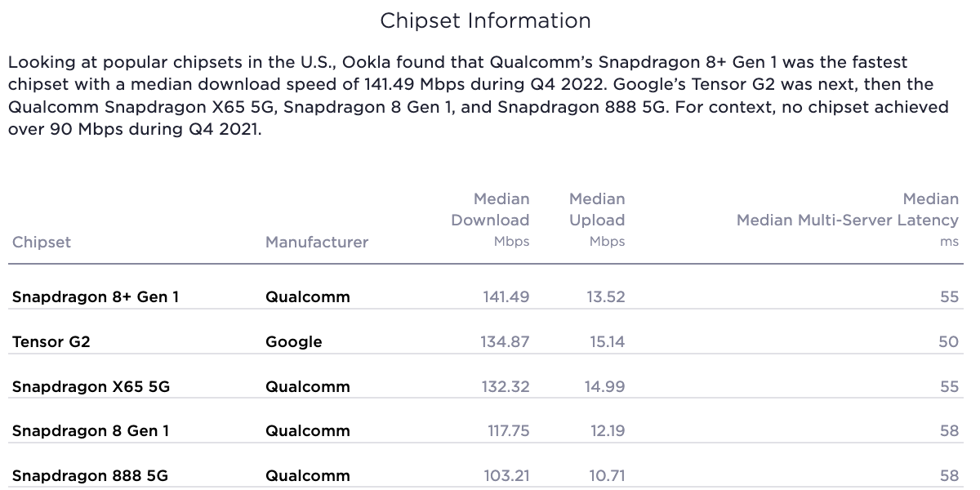
Task: Click the Tensor G2 chipset name
Action: point(51,341)
